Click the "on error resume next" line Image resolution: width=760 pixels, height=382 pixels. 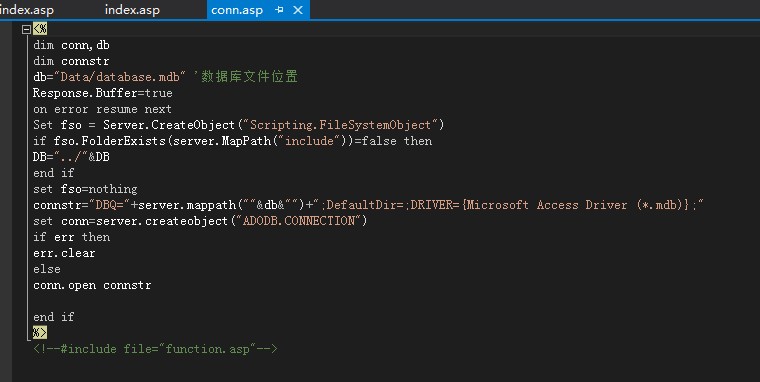coord(102,109)
